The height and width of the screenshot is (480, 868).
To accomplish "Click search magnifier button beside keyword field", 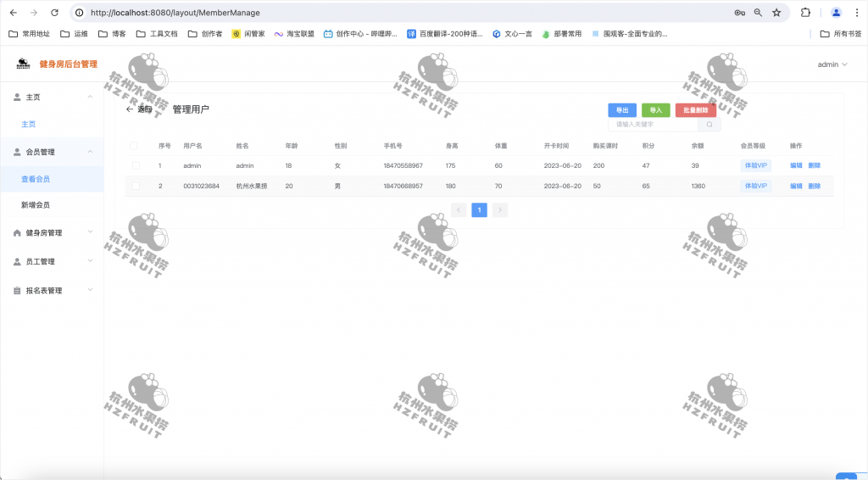I will (709, 125).
